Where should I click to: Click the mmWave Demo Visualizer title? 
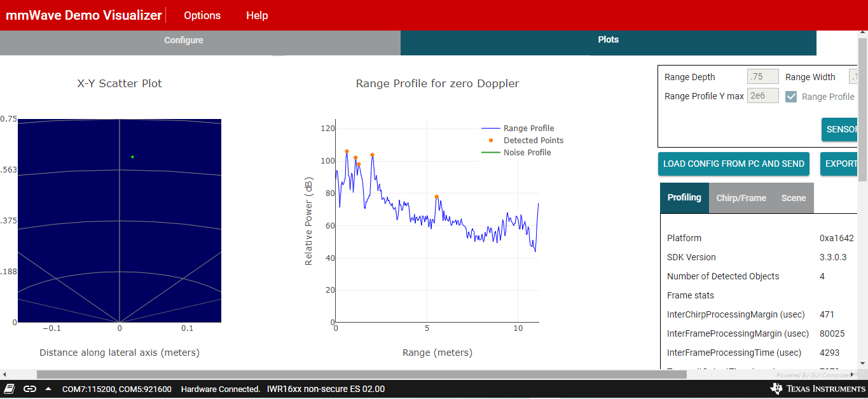tap(84, 15)
